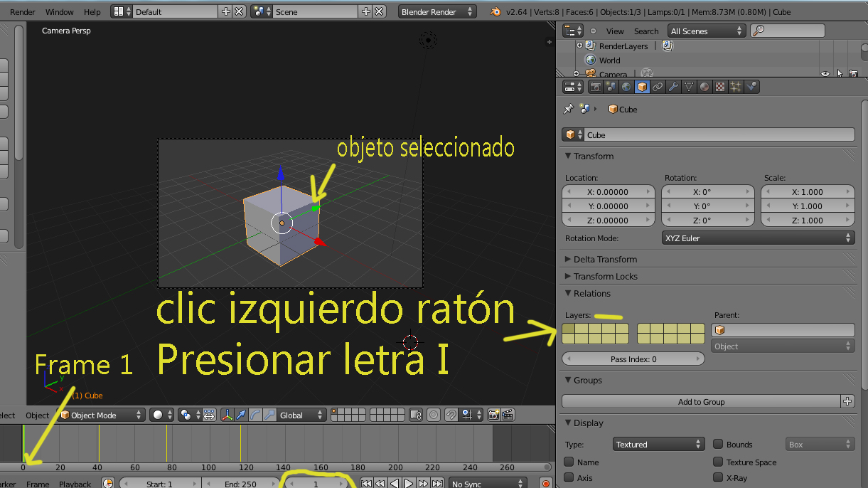Open the Object Data tab (triangle mesh icon)

(x=689, y=87)
